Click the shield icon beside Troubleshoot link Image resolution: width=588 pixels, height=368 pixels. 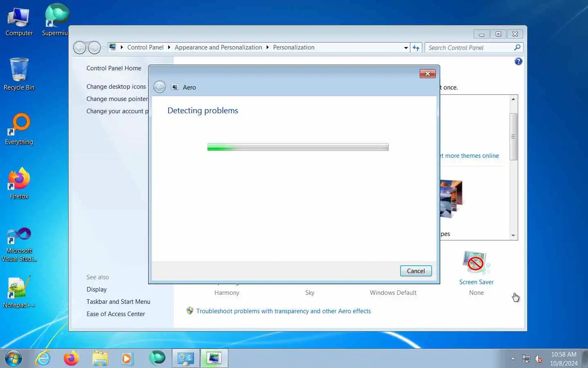point(189,311)
